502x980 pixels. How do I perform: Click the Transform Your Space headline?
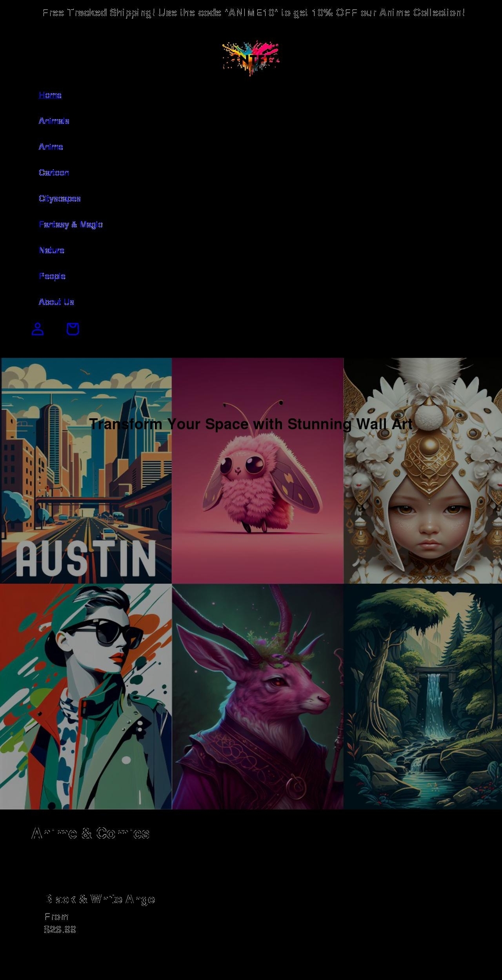pyautogui.click(x=251, y=424)
